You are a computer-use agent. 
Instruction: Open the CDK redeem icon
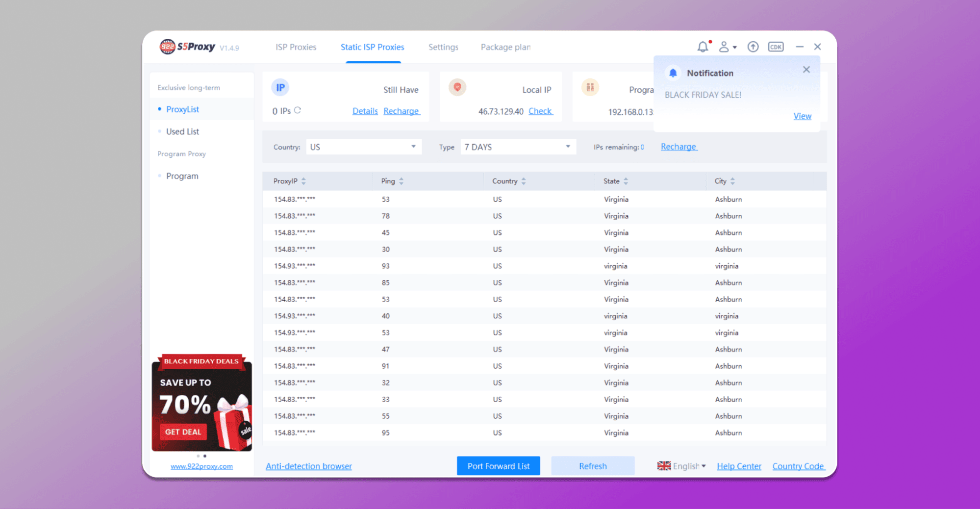tap(776, 47)
